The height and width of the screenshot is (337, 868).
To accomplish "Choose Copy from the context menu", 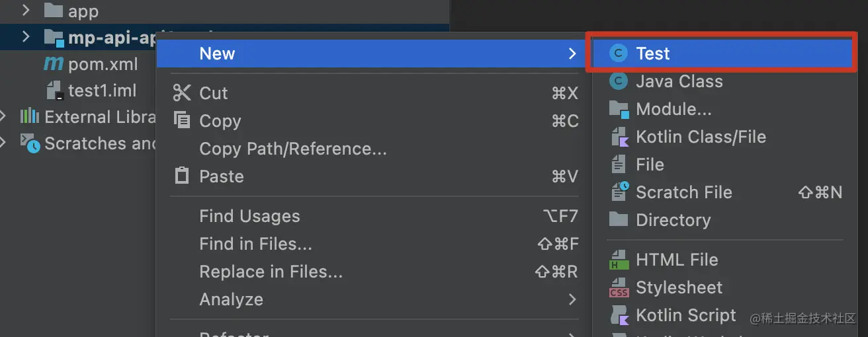I will point(220,121).
